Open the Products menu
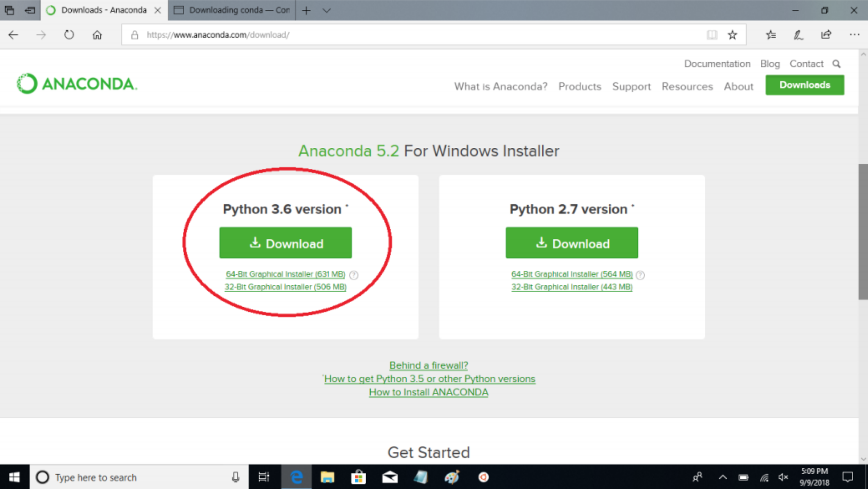Image resolution: width=868 pixels, height=489 pixels. pos(580,86)
